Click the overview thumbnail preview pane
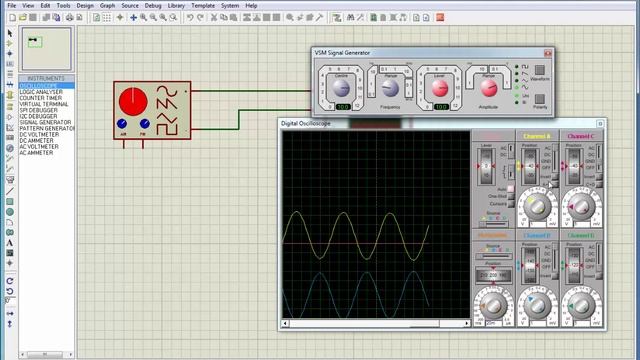The width and height of the screenshot is (640, 360). (47, 49)
